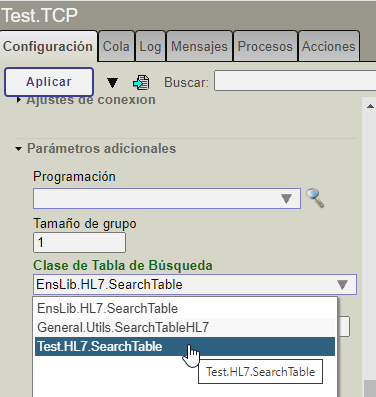Image resolution: width=376 pixels, height=397 pixels.
Task: Open the Clase de Tabla de Búsqueda combo box
Action: [195, 284]
